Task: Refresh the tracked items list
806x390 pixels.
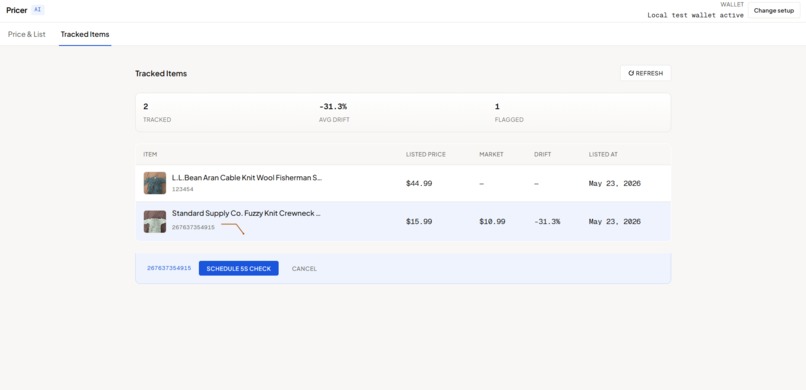Action: point(645,73)
